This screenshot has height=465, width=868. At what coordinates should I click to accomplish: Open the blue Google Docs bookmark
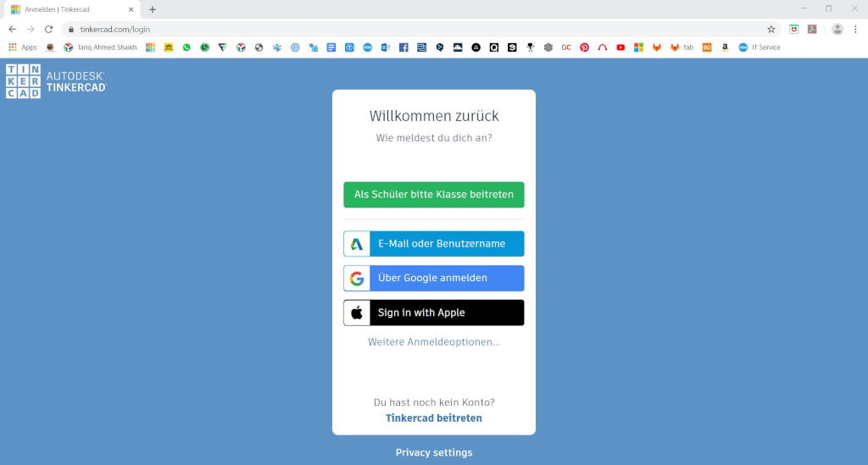[331, 47]
